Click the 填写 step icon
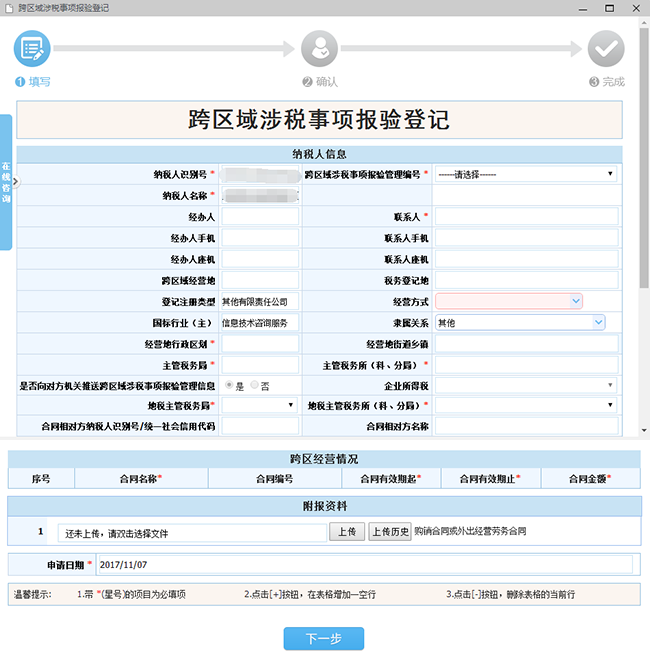650x659 pixels. [x=32, y=49]
